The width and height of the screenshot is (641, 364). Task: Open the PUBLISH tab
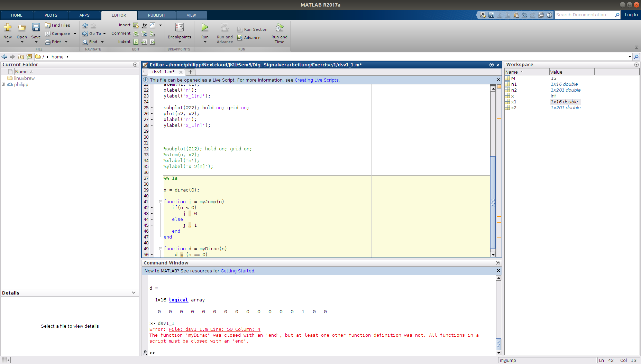pyautogui.click(x=156, y=15)
